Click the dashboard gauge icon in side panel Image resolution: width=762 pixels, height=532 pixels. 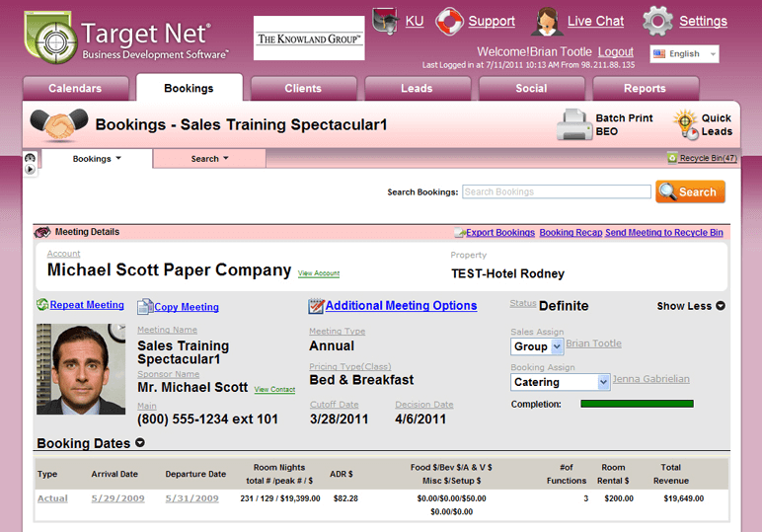click(31, 158)
